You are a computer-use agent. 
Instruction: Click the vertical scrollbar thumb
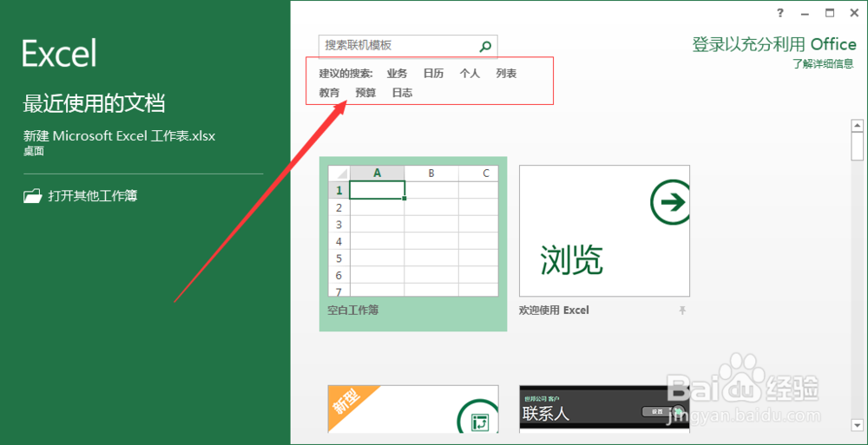pyautogui.click(x=858, y=147)
